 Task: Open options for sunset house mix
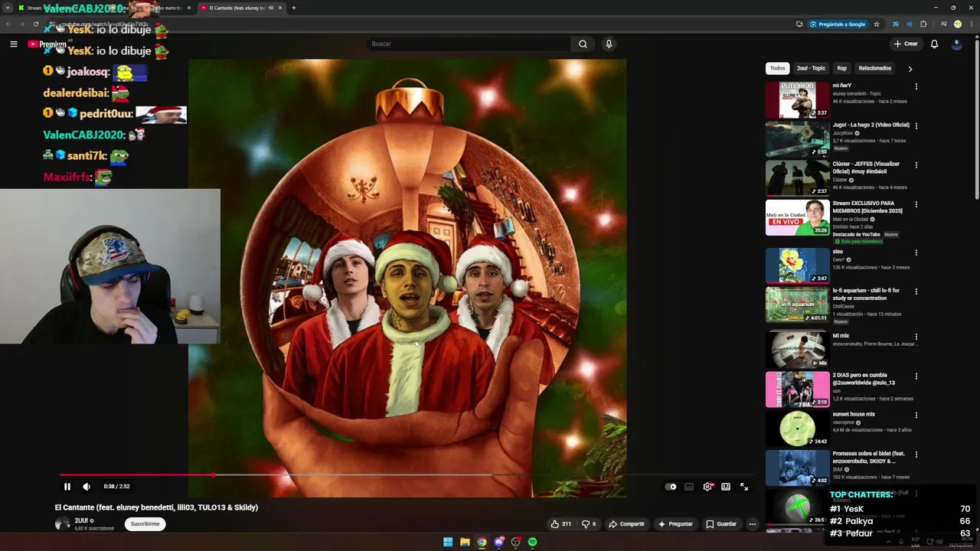(x=916, y=416)
